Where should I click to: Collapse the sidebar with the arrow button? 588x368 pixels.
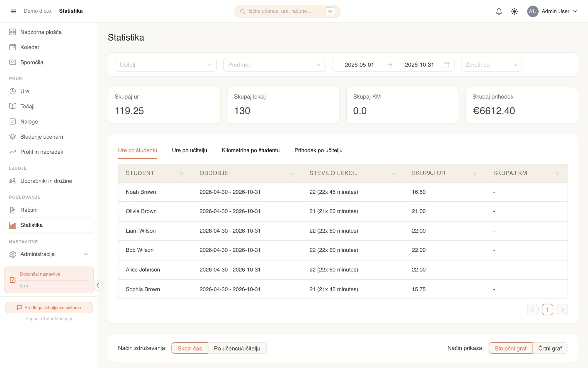(x=98, y=285)
